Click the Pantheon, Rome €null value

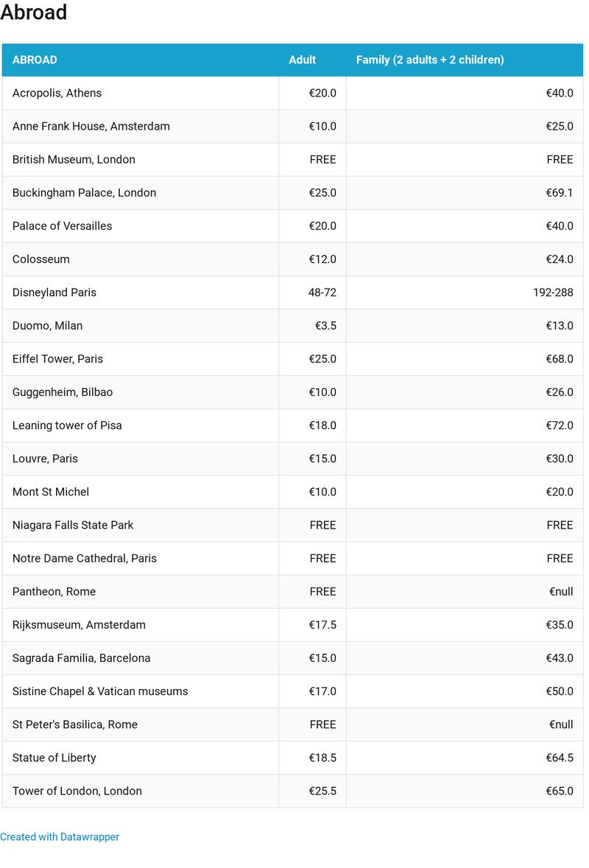point(560,591)
